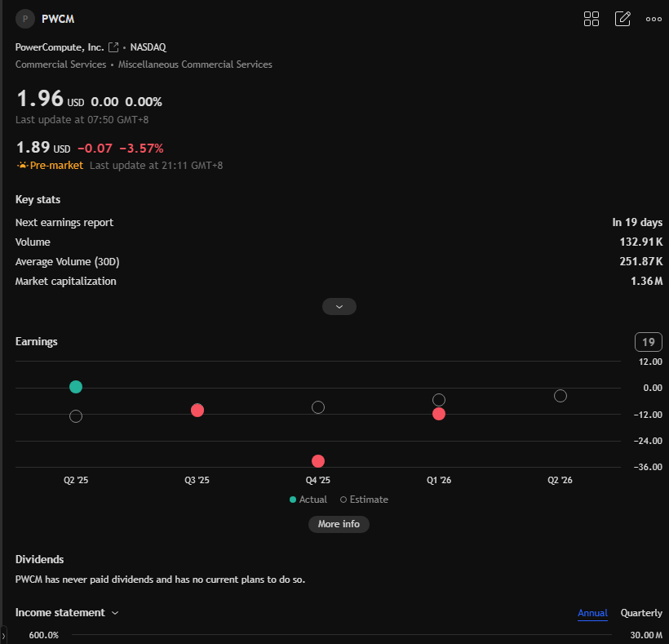Select the Q2 '26 estimate circle
The height and width of the screenshot is (644, 669).
coord(560,396)
